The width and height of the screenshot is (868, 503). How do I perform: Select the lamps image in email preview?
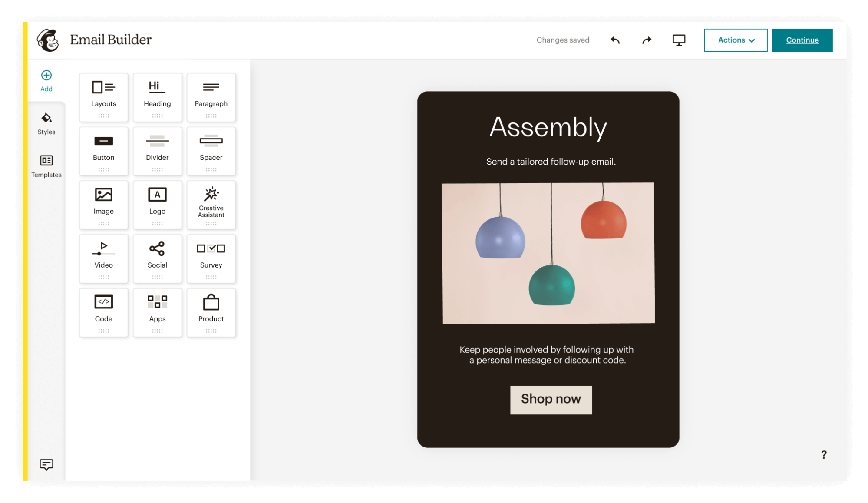click(548, 253)
